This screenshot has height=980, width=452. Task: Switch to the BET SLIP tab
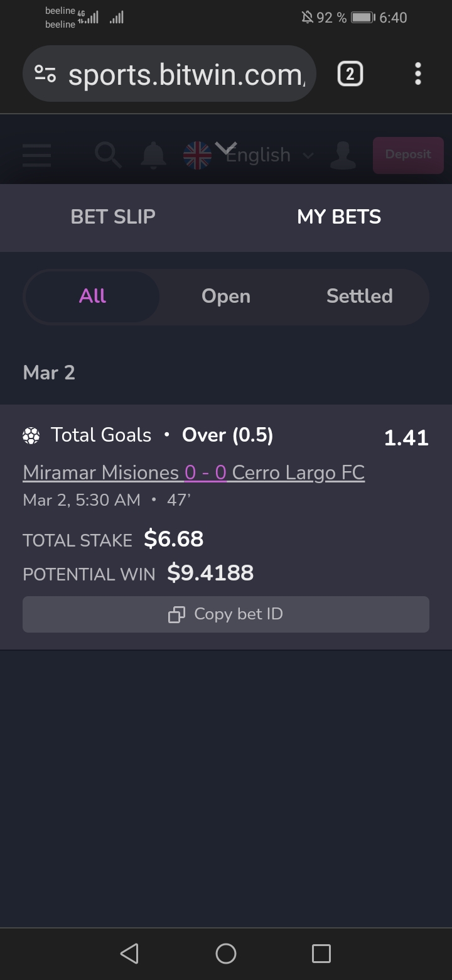[x=113, y=217]
